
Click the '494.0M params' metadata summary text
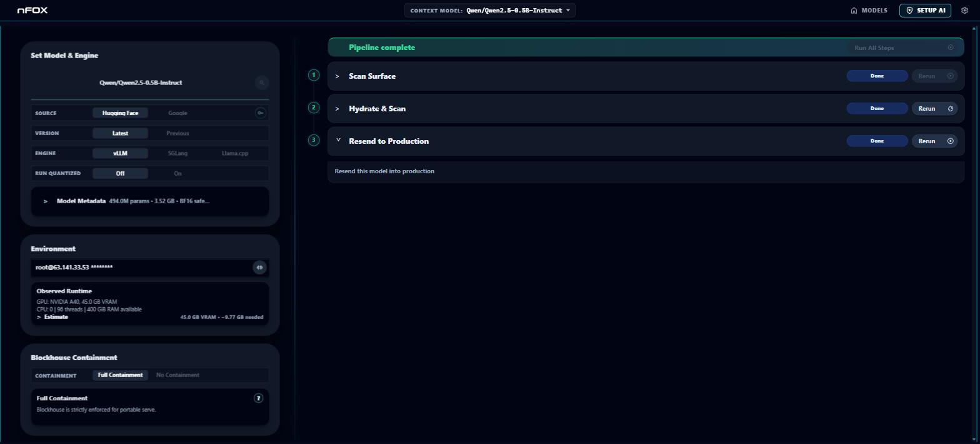point(159,201)
